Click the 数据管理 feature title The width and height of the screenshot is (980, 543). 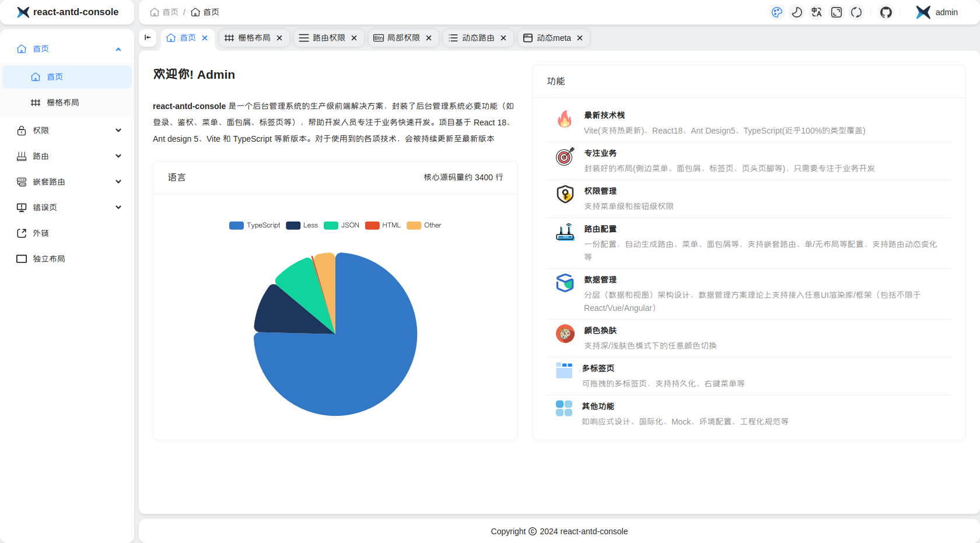(600, 280)
